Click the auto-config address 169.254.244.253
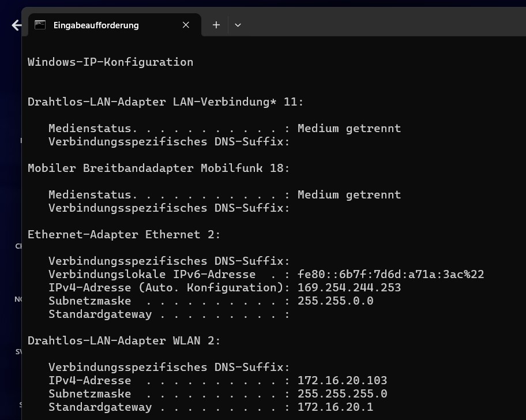 pos(349,287)
